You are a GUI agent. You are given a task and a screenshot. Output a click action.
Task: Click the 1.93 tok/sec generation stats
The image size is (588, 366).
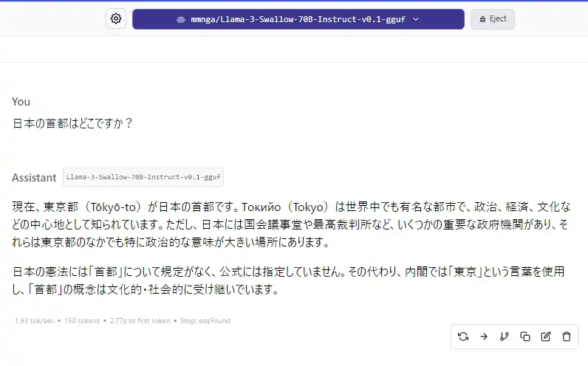coord(33,321)
